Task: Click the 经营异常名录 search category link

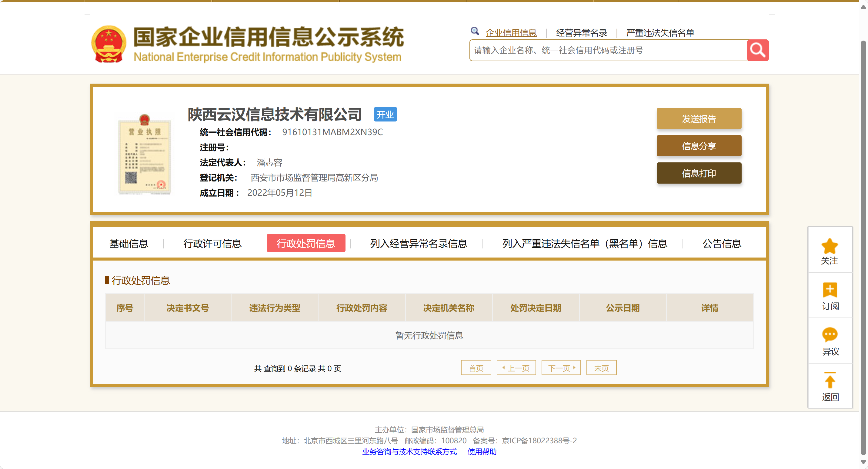Action: pyautogui.click(x=581, y=33)
